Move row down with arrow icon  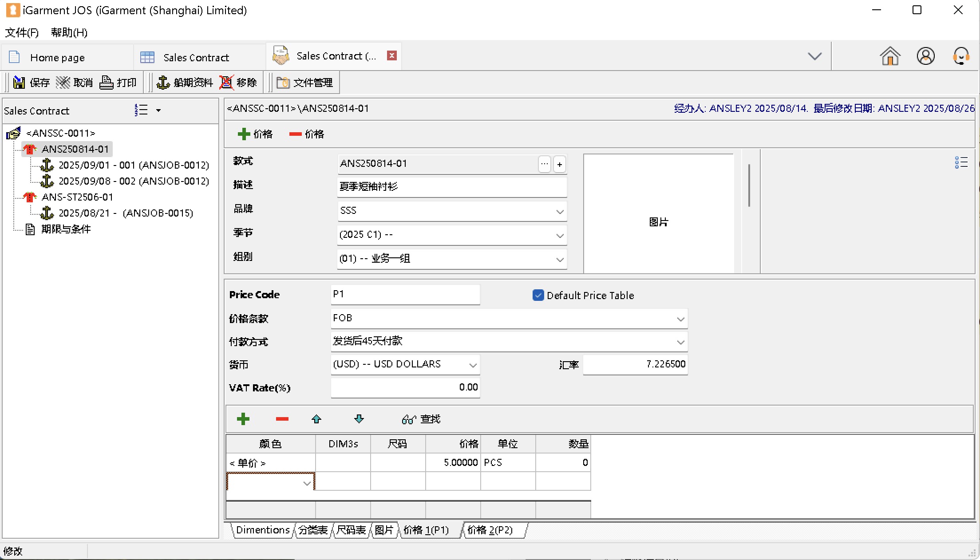point(359,419)
